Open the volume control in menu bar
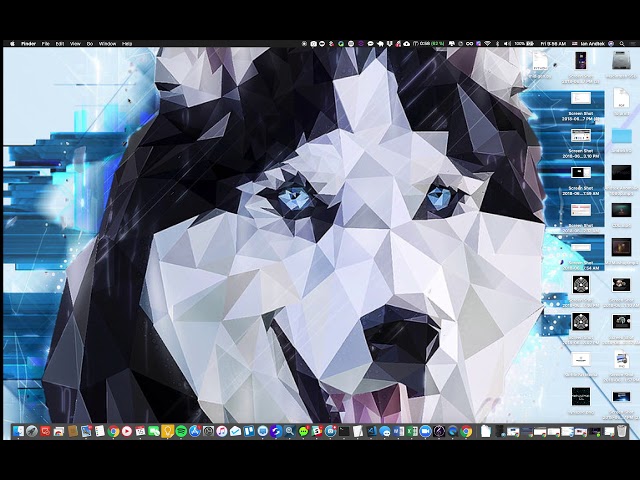Screen dimensions: 640x480 coord(507,43)
